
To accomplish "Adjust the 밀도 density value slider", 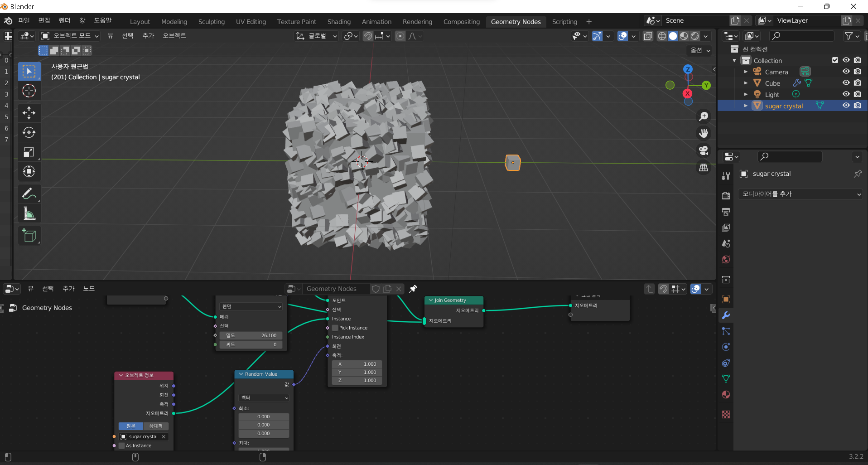I will tap(251, 335).
